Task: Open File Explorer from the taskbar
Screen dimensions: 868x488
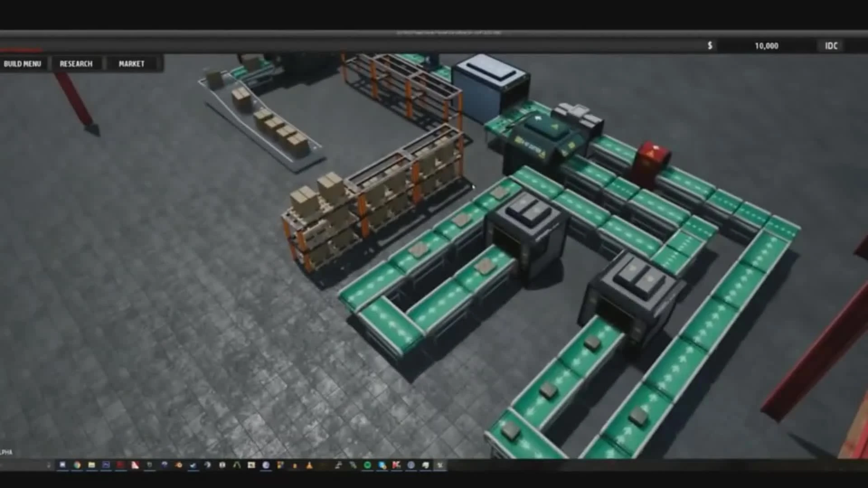Action: (x=92, y=465)
